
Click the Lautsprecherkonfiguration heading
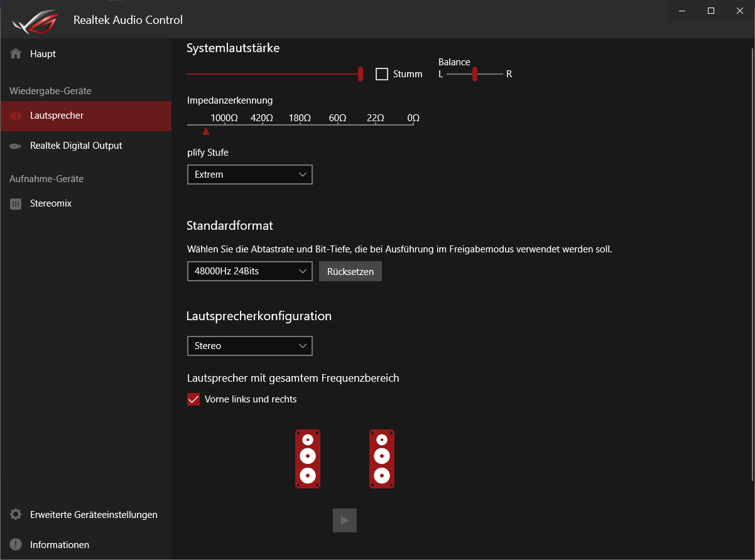tap(259, 316)
